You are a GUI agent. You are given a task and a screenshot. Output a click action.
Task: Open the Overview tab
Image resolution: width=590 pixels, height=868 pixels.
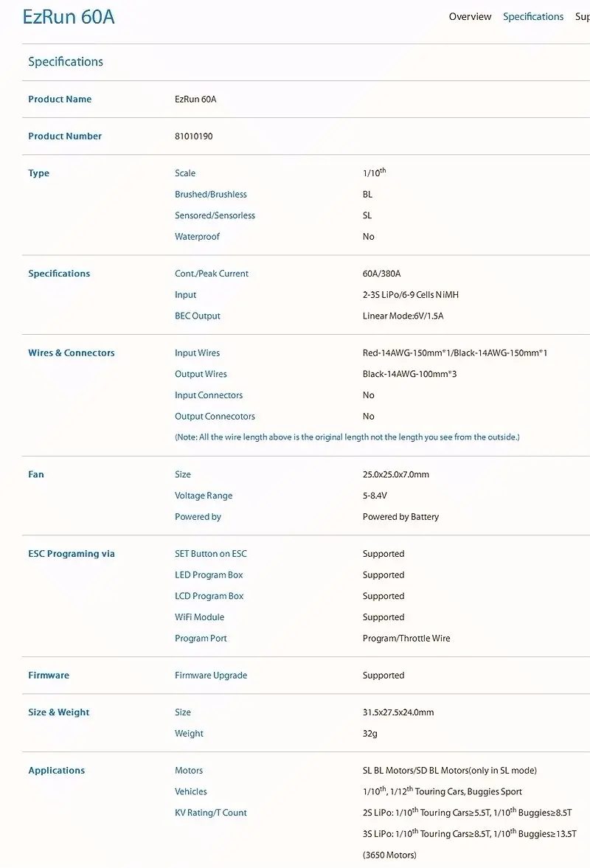point(470,17)
